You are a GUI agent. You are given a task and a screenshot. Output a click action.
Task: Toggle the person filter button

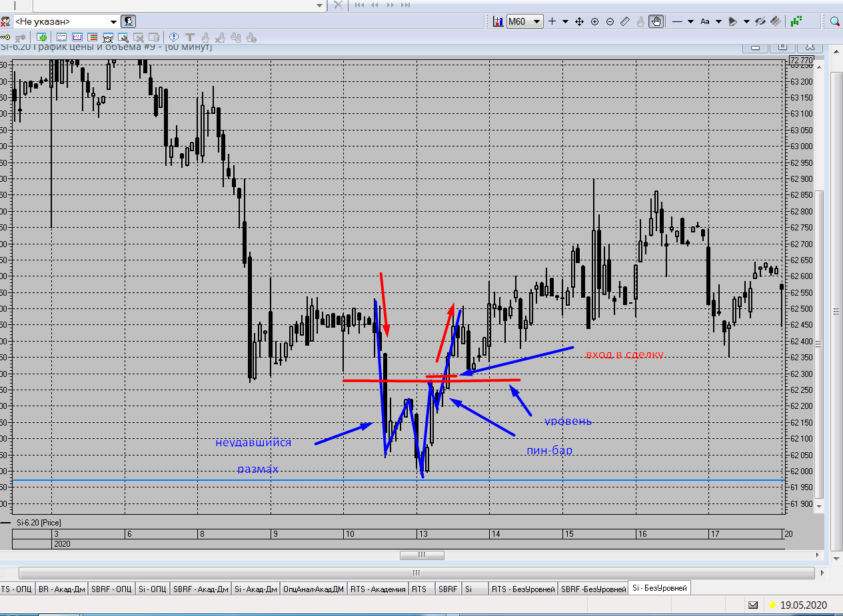[129, 21]
